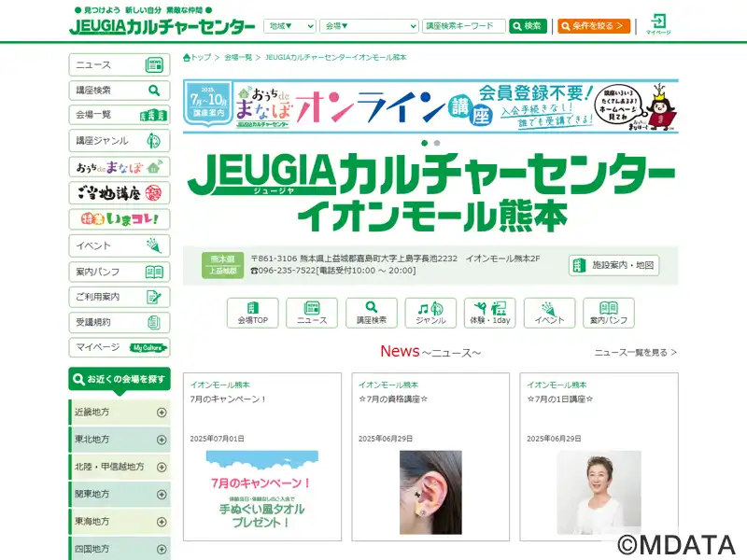Image resolution: width=747 pixels, height=560 pixels.
Task: Click the woman portrait news photo
Action: pyautogui.click(x=599, y=492)
